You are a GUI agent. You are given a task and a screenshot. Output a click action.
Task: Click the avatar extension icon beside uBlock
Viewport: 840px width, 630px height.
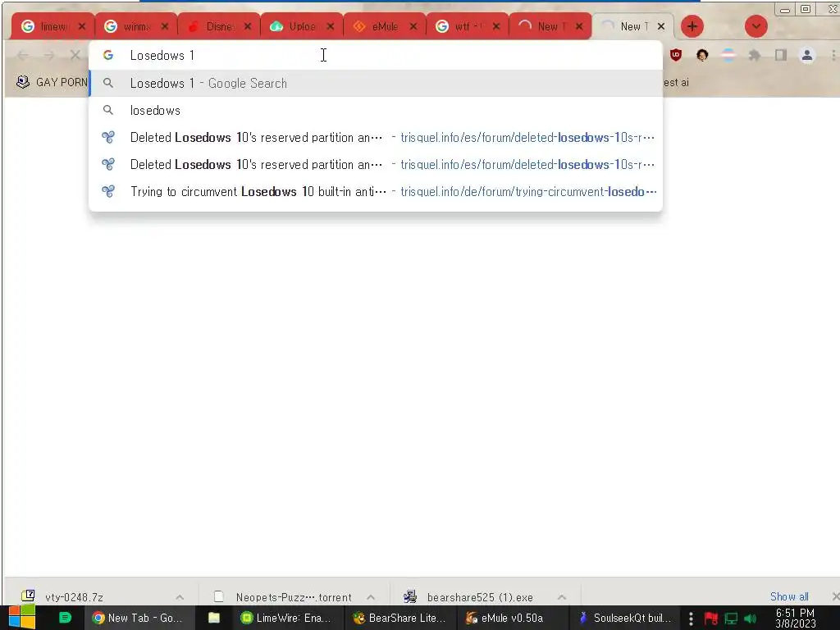702,55
